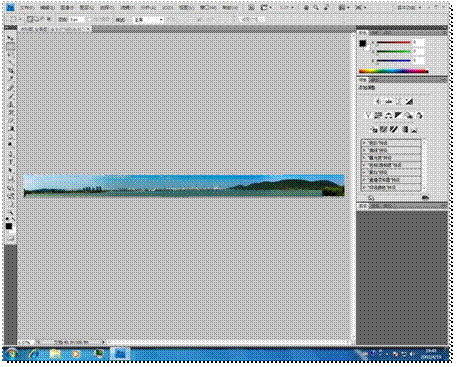Click the feather input field in options bar
The width and height of the screenshot is (457, 367).
pos(77,20)
